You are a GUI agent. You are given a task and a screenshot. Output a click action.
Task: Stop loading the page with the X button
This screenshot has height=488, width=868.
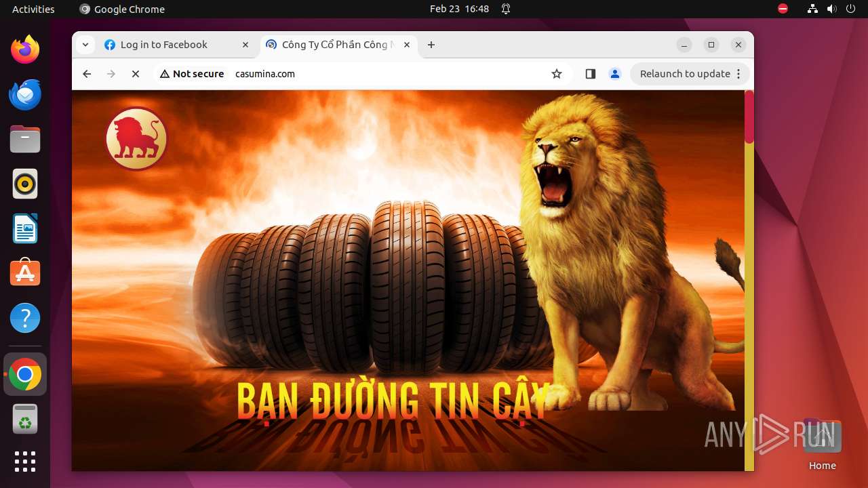click(136, 74)
